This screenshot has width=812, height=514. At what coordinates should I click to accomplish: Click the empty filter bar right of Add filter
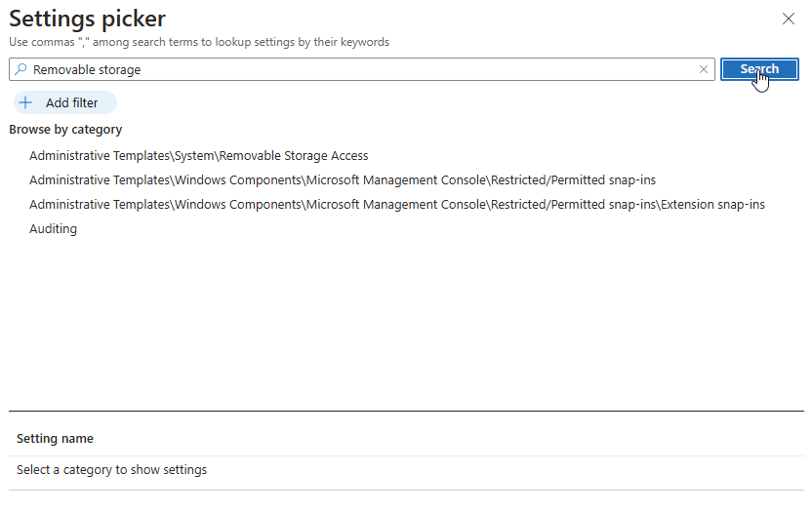click(439, 102)
